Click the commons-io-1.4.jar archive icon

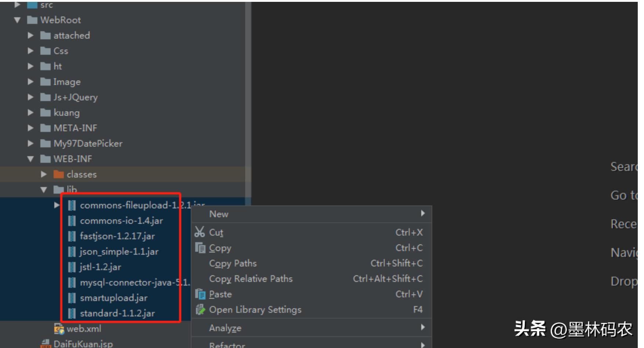click(x=72, y=220)
